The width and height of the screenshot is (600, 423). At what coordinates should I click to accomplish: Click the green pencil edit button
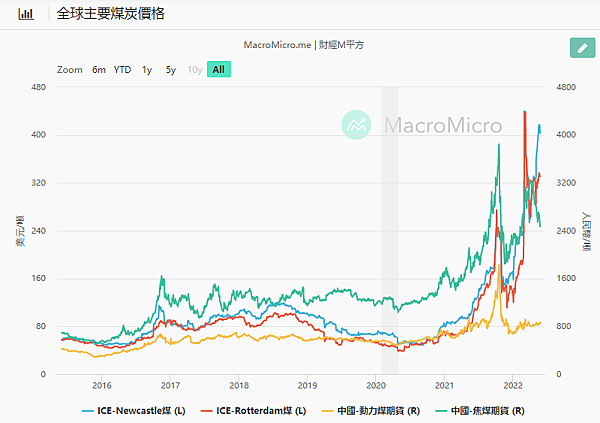coord(580,48)
